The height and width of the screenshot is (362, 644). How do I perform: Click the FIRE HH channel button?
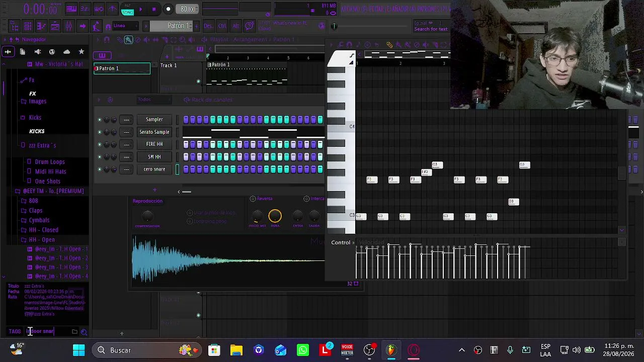tap(154, 144)
